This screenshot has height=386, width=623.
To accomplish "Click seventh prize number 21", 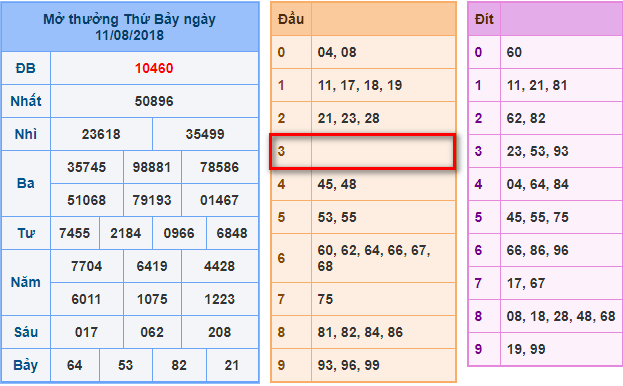I will [x=232, y=365].
